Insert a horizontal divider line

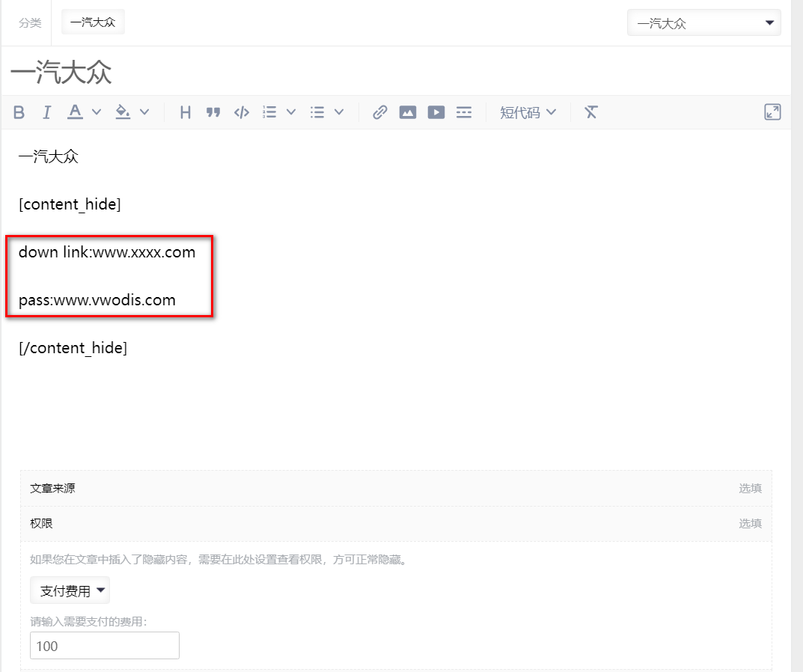464,112
